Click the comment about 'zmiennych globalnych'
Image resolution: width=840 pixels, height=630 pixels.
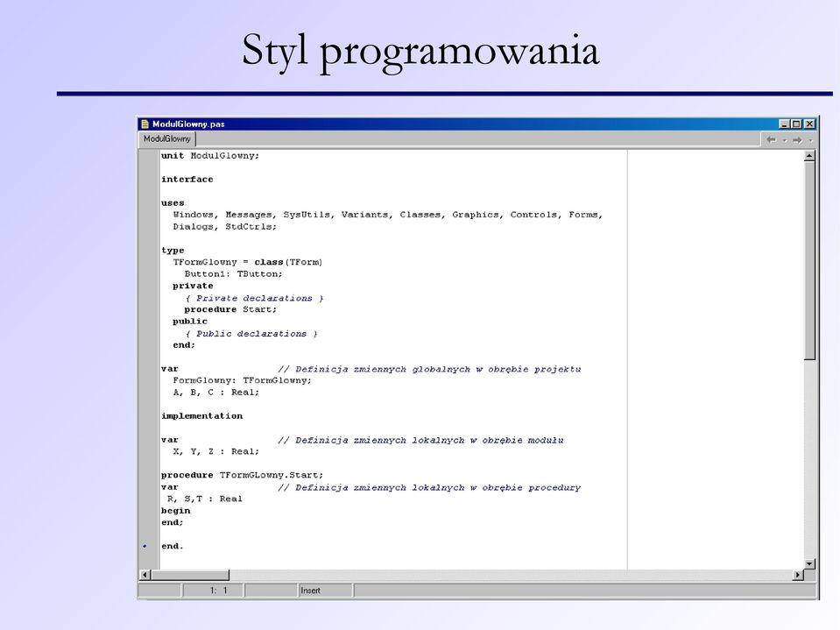(429, 369)
